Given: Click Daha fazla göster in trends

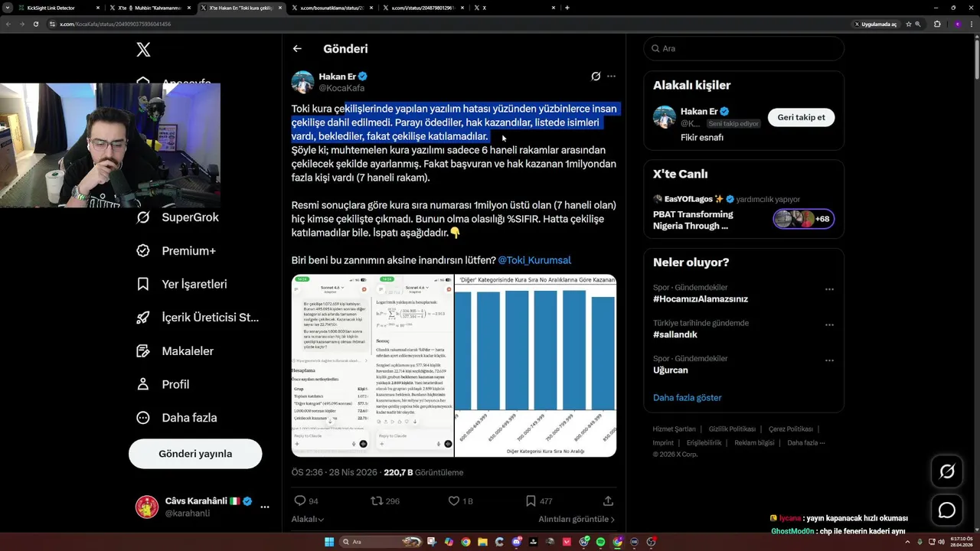Looking at the screenshot, I should pos(687,398).
